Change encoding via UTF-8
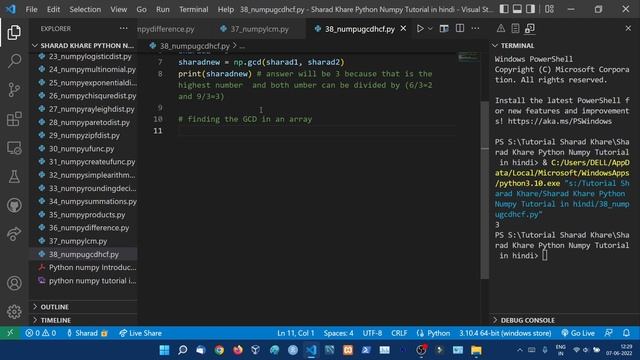640x360 pixels. [372, 333]
